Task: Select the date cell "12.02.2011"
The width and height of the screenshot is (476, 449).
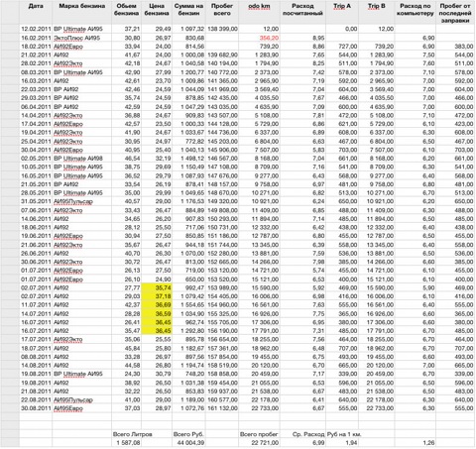Action: coord(36,29)
